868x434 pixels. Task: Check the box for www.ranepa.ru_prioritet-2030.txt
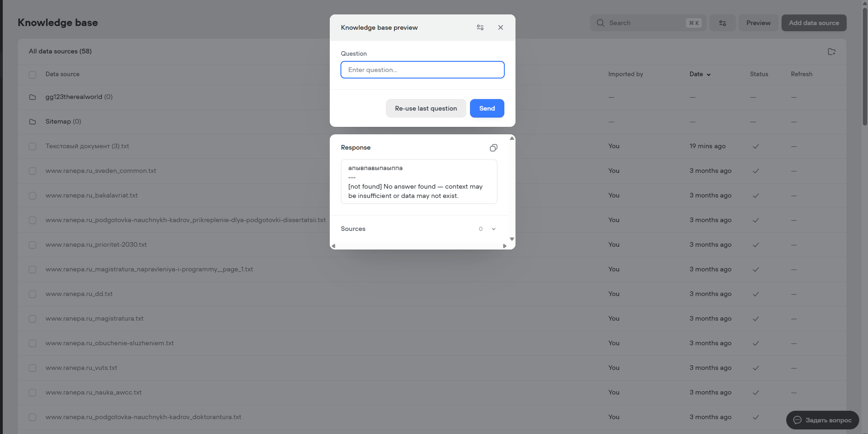[x=33, y=245]
